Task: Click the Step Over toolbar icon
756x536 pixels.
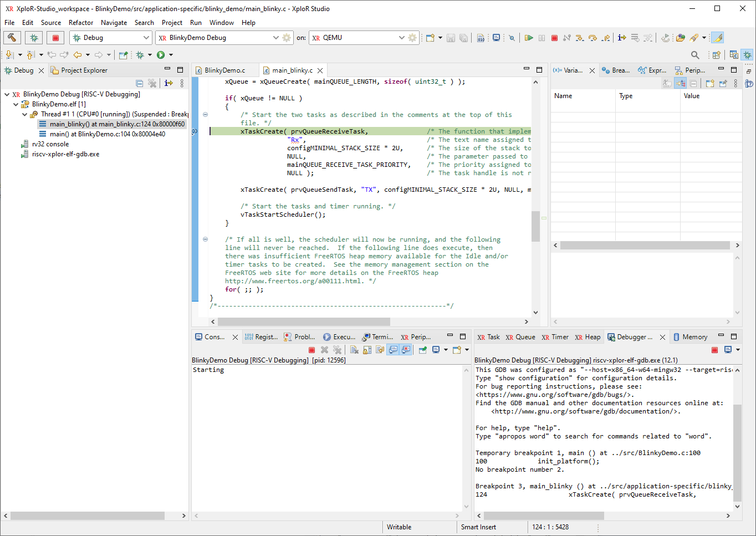Action: click(593, 38)
